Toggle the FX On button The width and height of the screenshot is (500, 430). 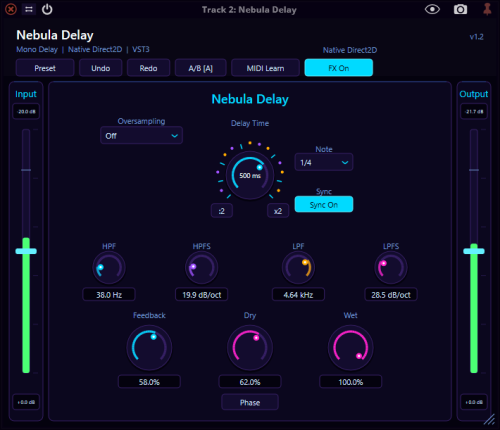pos(339,68)
